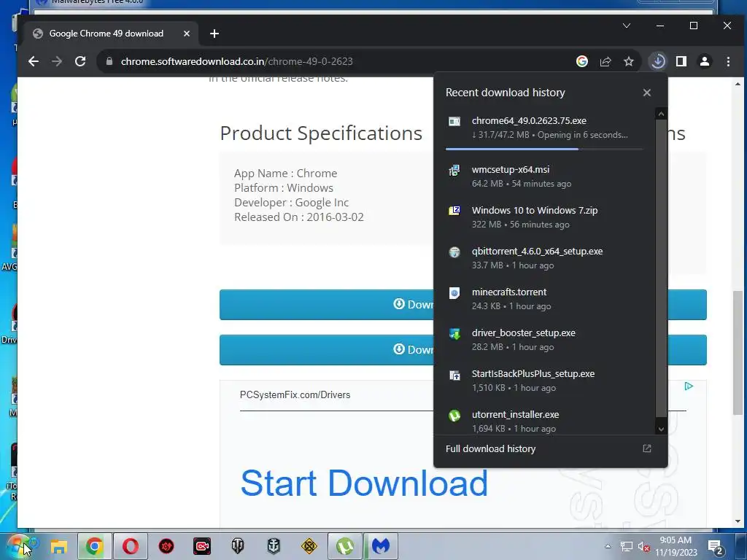Share this page via the share icon
The height and width of the screenshot is (560, 747).
(x=605, y=61)
